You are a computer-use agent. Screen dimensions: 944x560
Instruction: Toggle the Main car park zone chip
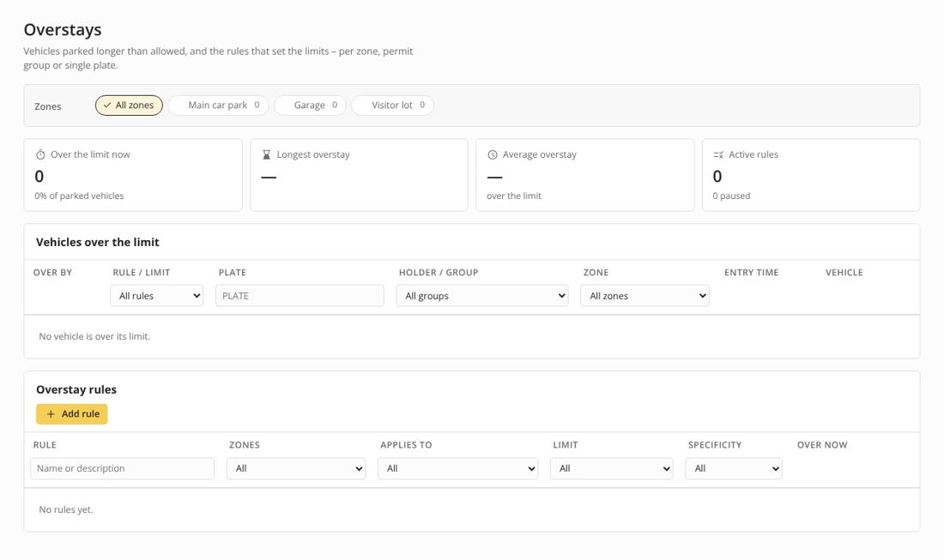pyautogui.click(x=218, y=105)
